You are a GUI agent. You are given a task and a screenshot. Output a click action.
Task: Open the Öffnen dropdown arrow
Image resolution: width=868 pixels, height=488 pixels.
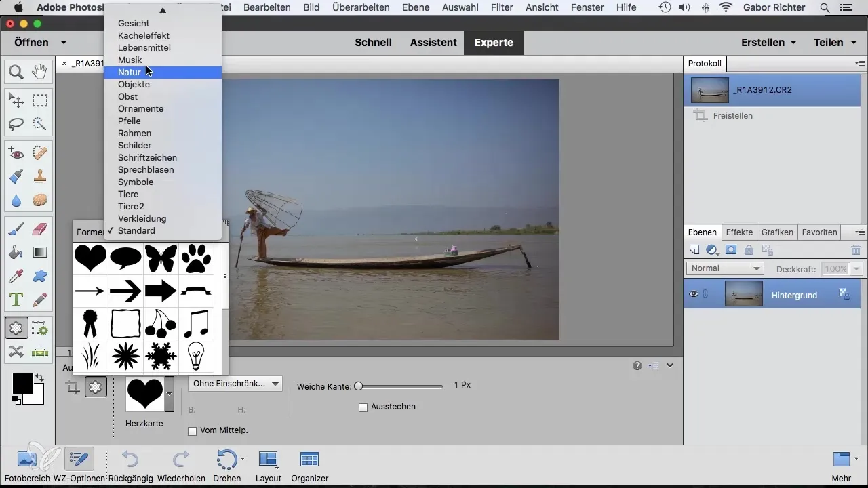coord(64,43)
